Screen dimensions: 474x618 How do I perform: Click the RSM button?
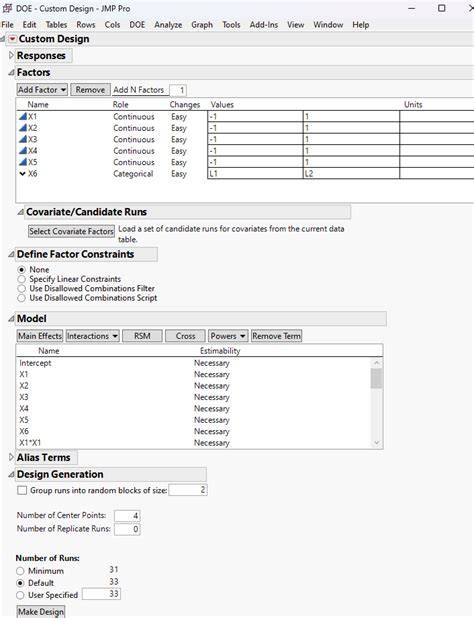pos(142,336)
